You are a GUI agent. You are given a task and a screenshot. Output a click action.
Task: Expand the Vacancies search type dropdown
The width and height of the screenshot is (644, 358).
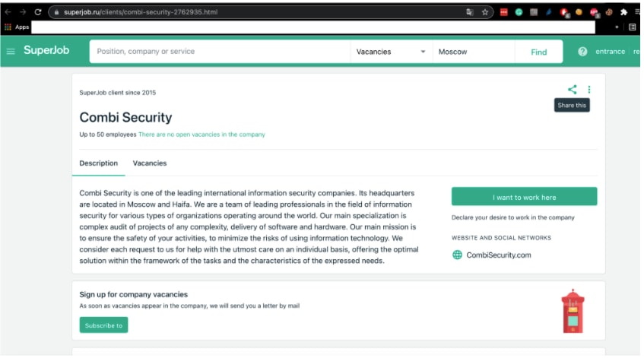pyautogui.click(x=391, y=52)
